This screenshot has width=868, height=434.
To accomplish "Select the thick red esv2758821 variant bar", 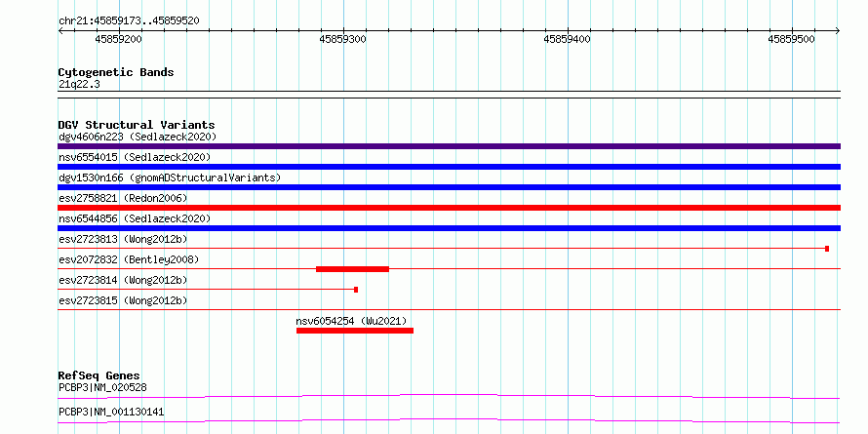I will [x=449, y=208].
